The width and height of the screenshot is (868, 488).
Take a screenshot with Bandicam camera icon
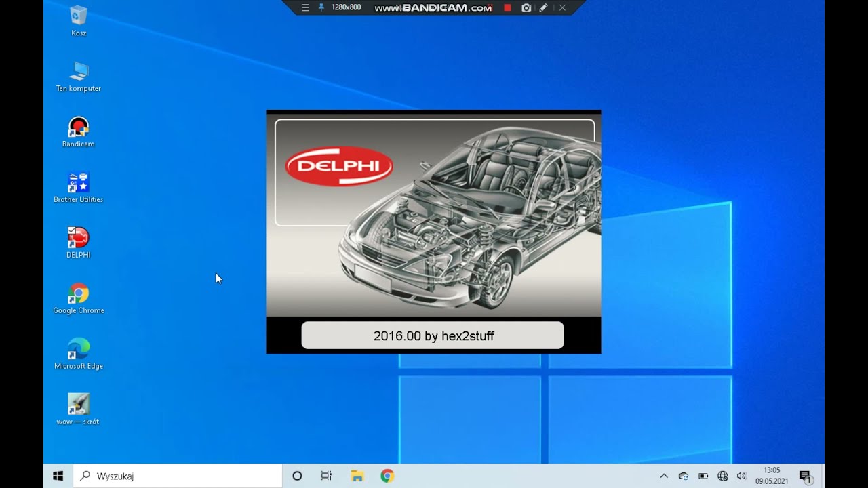point(526,7)
